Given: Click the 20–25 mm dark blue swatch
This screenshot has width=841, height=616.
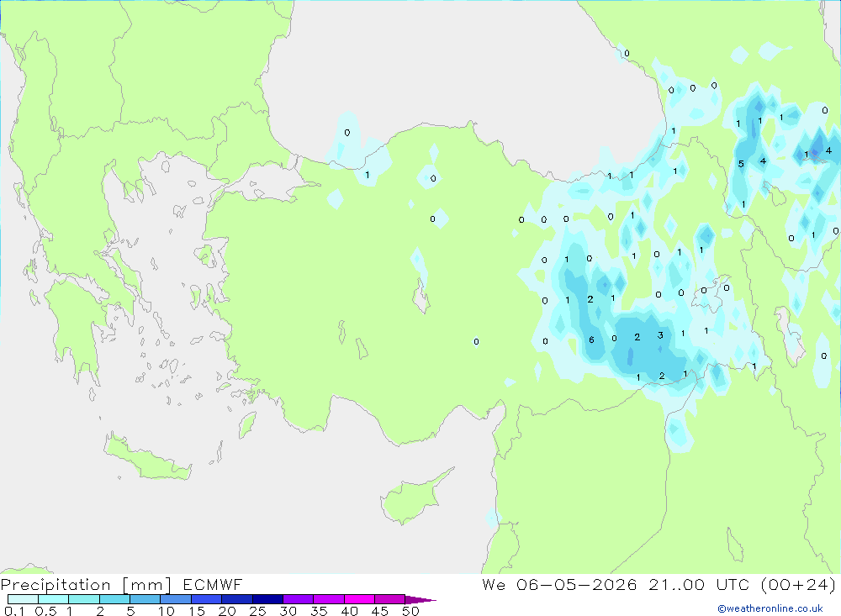Looking at the screenshot, I should (x=237, y=599).
